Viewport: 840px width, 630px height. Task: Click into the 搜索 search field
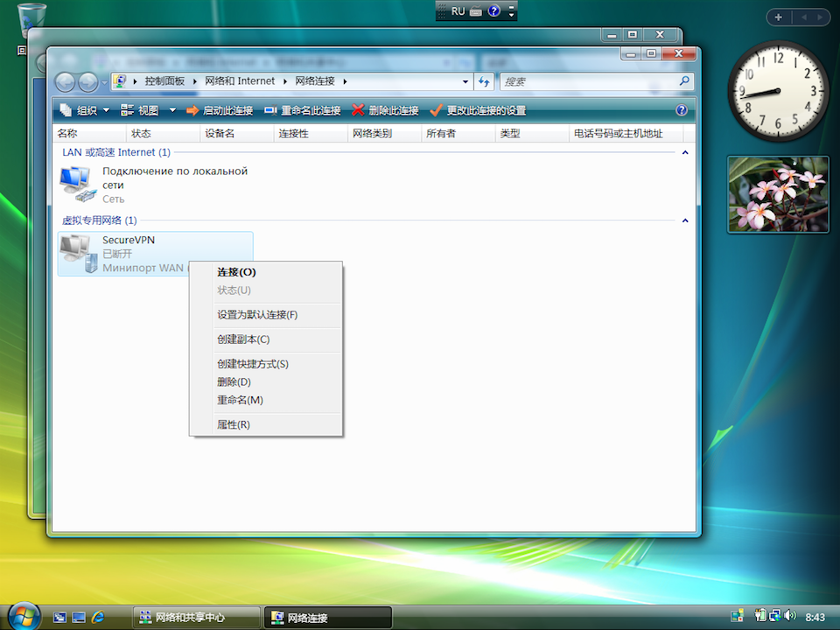point(586,81)
